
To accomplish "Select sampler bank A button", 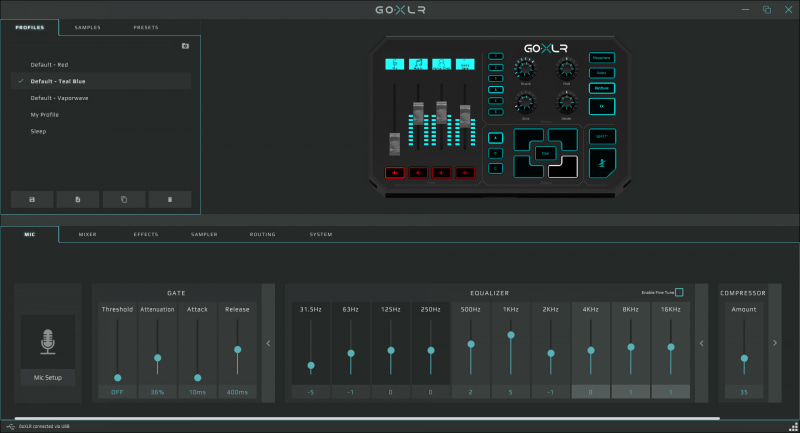I will click(x=495, y=138).
